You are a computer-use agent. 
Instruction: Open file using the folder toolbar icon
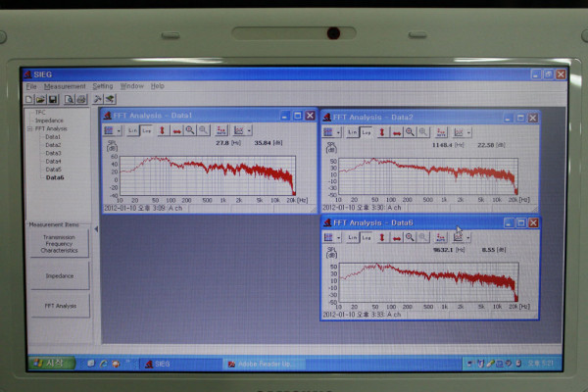point(40,99)
